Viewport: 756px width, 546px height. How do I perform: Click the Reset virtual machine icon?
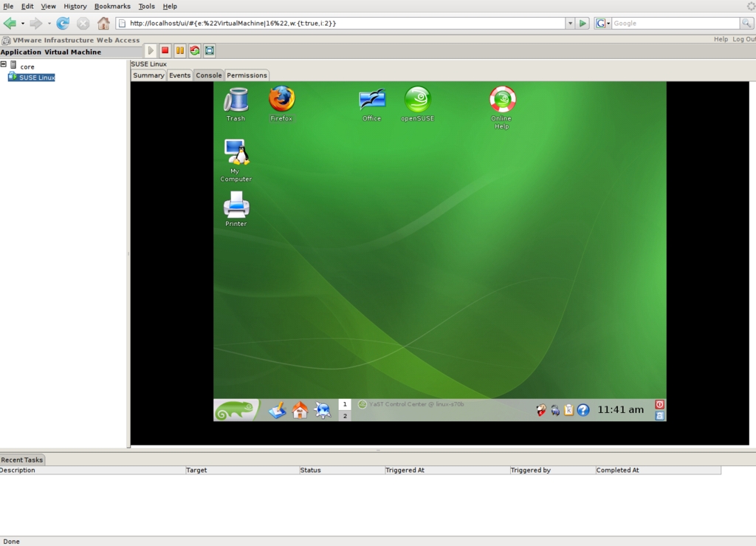[195, 51]
